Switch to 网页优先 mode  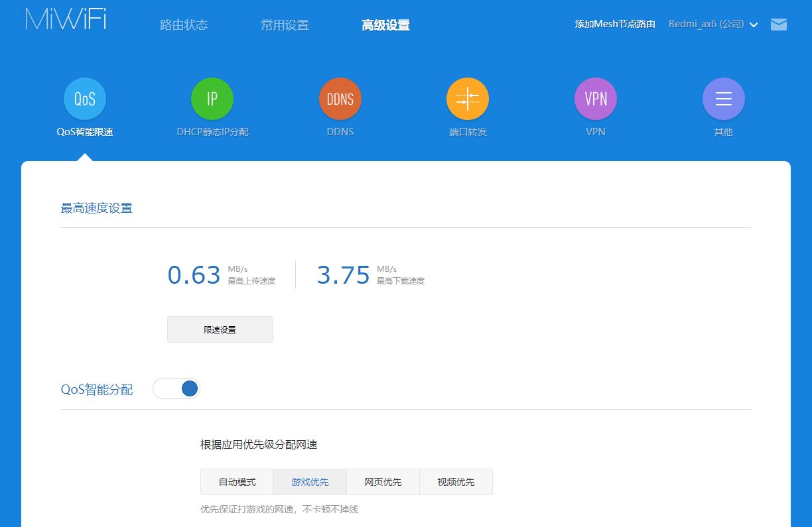coord(383,482)
